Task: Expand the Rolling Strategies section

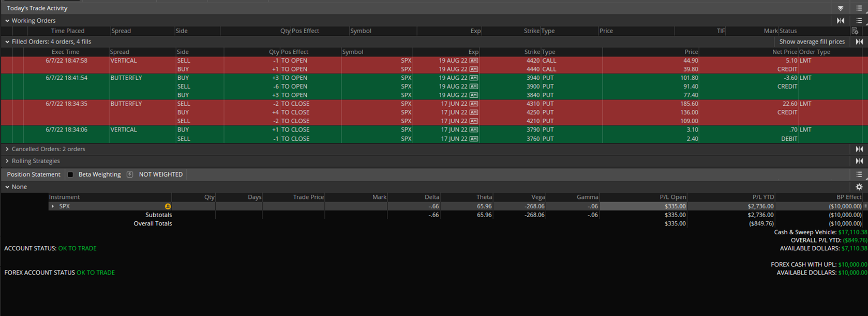Action: click(x=7, y=161)
